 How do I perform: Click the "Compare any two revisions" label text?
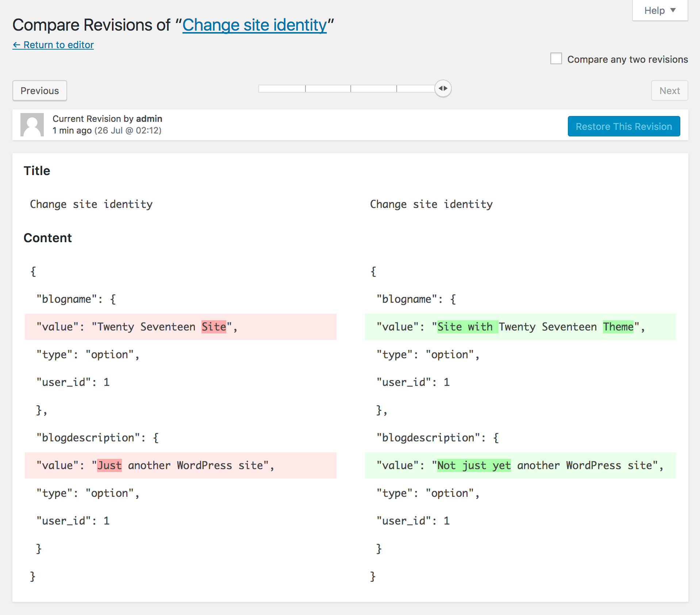click(627, 59)
